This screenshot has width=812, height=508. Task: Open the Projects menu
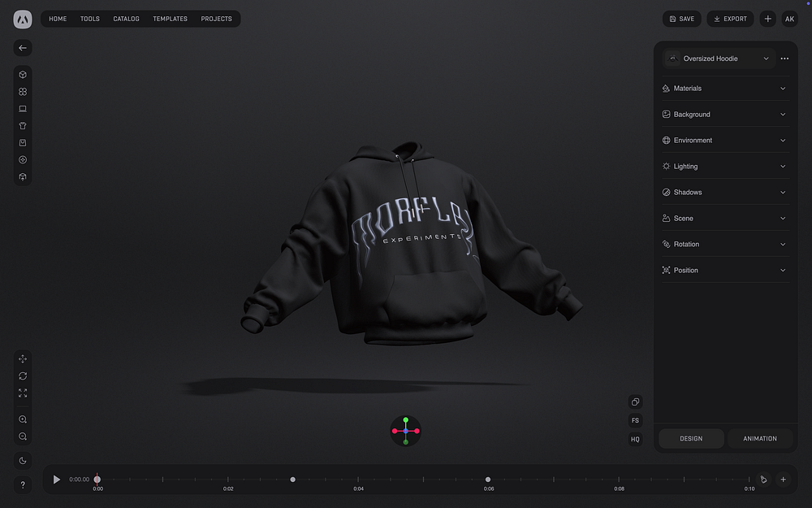pos(217,19)
